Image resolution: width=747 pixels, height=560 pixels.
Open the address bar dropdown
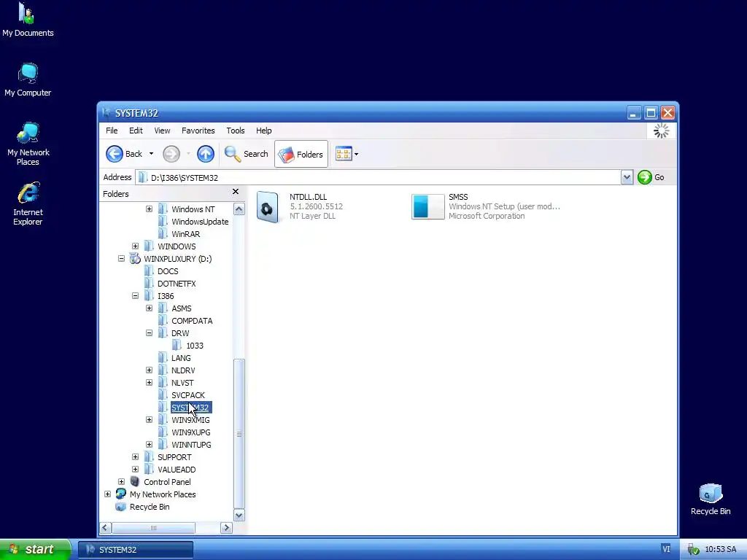[x=627, y=177]
